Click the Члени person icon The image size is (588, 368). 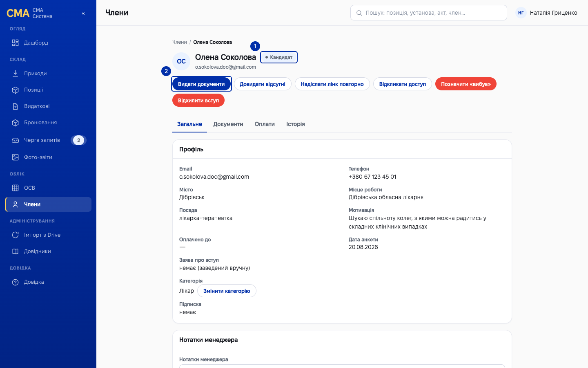[x=16, y=204]
